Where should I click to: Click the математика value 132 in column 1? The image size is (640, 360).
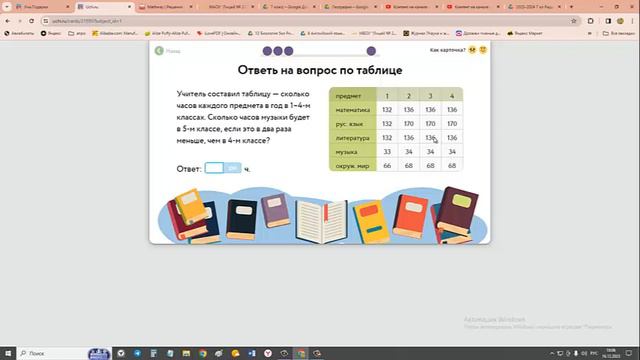tap(387, 110)
